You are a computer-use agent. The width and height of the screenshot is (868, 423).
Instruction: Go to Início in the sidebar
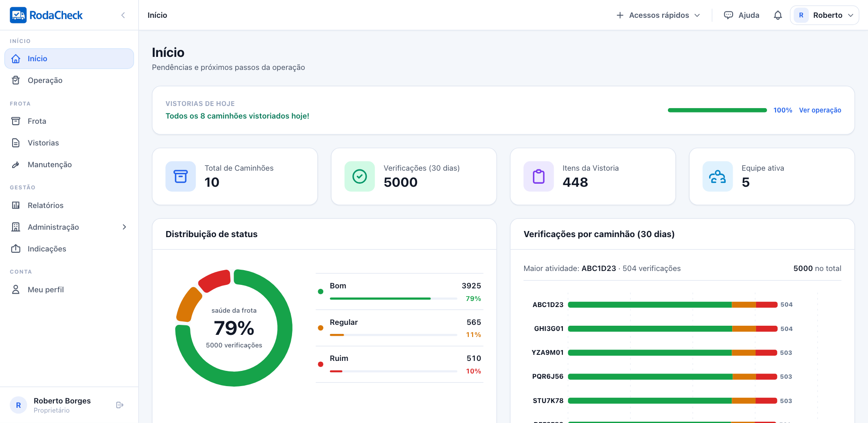tap(69, 59)
